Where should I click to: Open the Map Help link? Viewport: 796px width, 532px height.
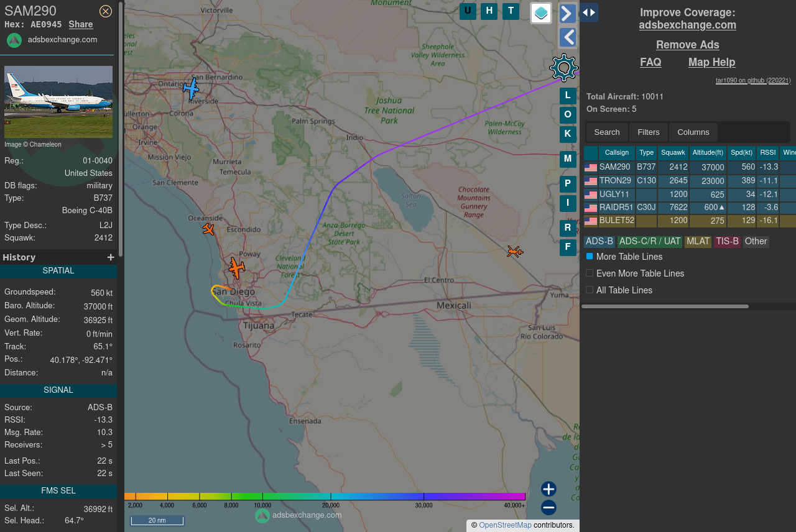(x=712, y=62)
